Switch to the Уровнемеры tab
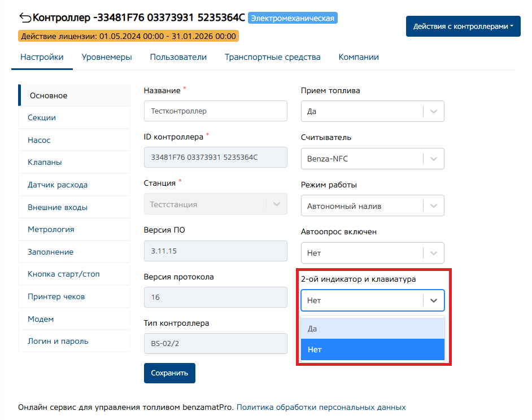 107,57
